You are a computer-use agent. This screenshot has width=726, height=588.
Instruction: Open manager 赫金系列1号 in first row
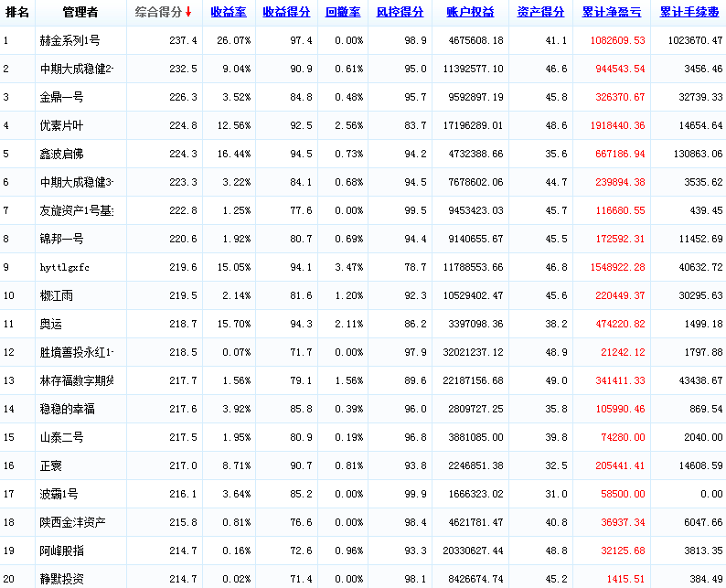[x=69, y=41]
